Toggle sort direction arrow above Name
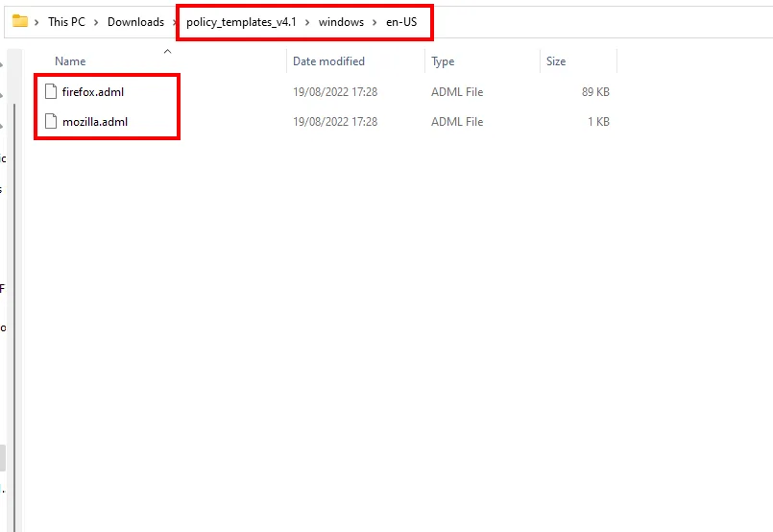Screen dimensions: 773x532 click(x=168, y=51)
